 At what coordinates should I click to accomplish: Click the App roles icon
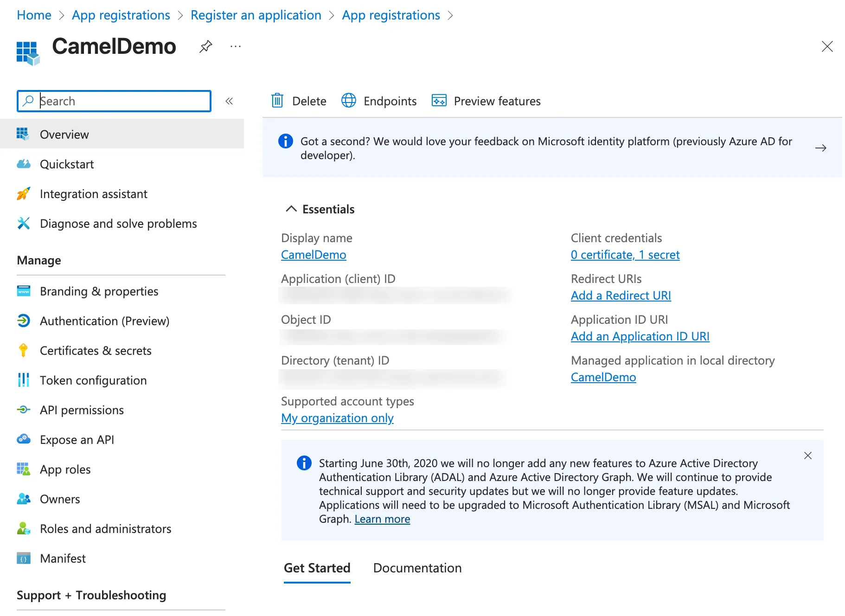point(24,469)
